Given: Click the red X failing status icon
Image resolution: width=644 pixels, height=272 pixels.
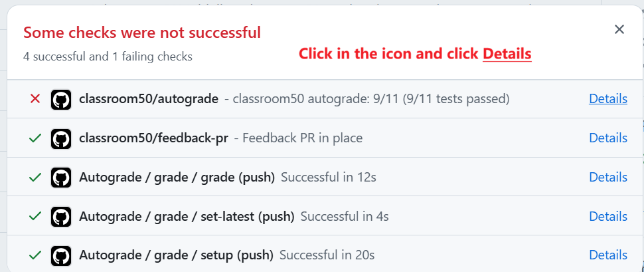Looking at the screenshot, I should [x=35, y=99].
